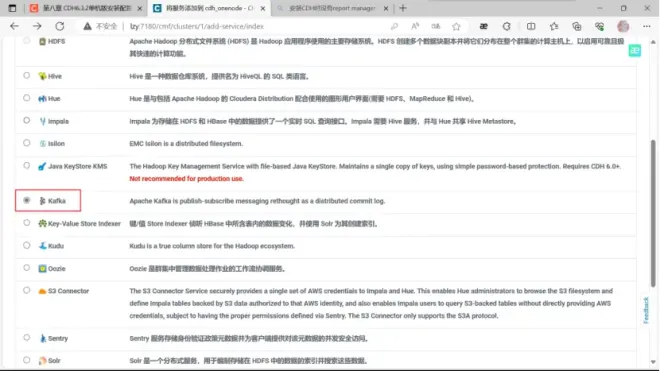This screenshot has width=660, height=371.
Task: Go back to the previous page
Action: (14, 26)
